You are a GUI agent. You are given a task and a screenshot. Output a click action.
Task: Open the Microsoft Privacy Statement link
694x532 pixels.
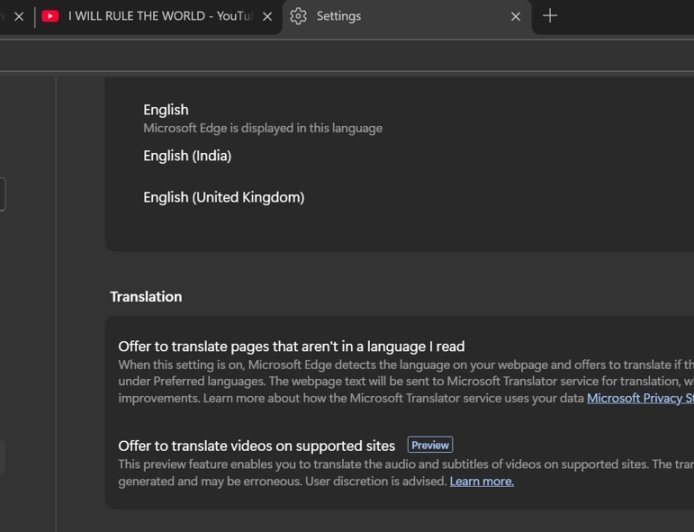[640, 398]
